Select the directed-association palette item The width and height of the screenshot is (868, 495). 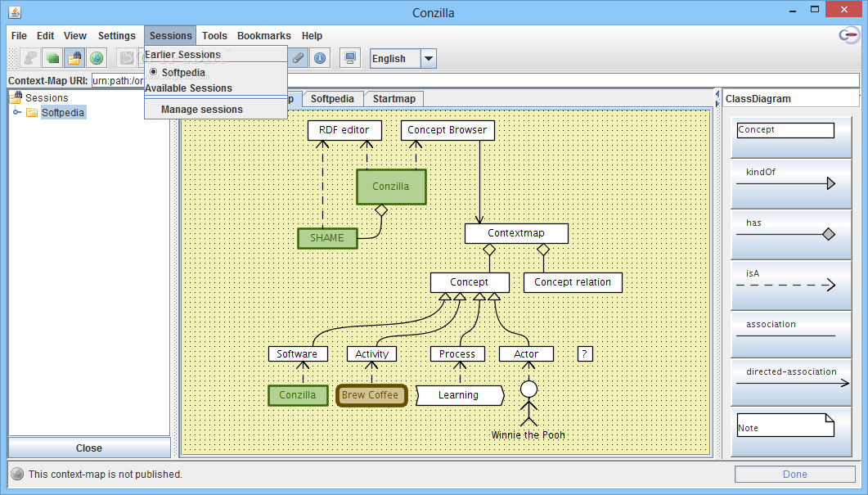pos(790,382)
